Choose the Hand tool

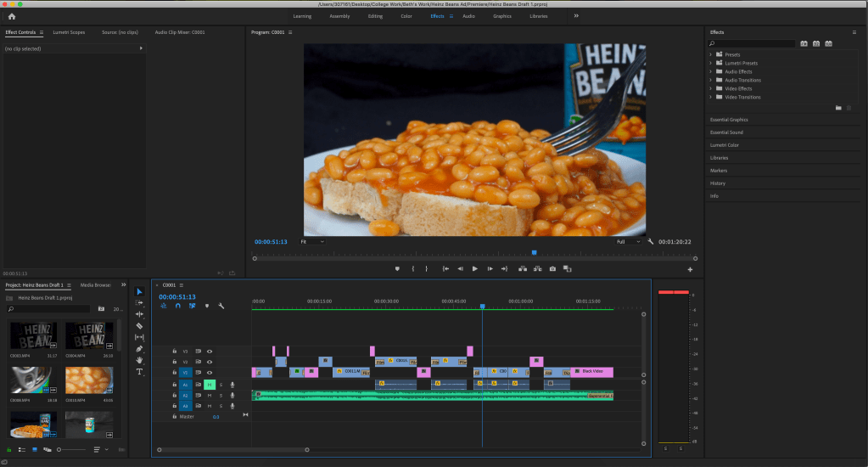click(140, 360)
